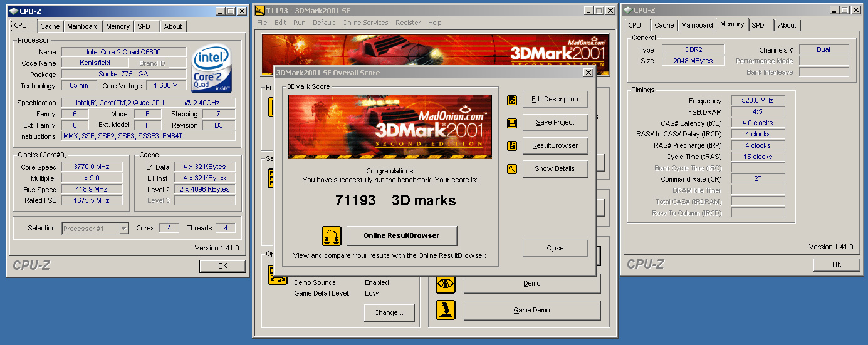Image resolution: width=868 pixels, height=345 pixels.
Task: Switch to Cache tab in left CPU-Z
Action: tap(50, 26)
